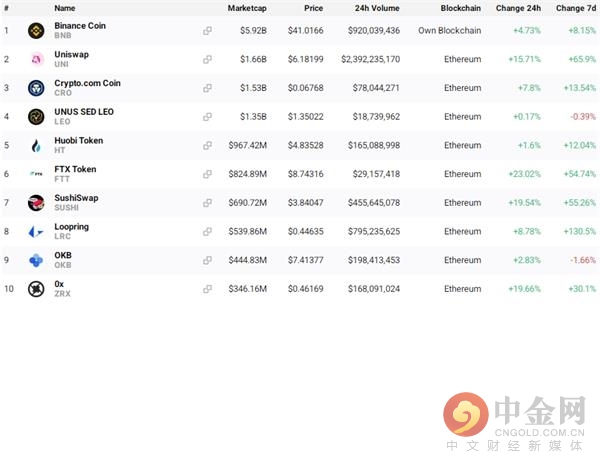Sort table by Blockchain column header

[x=461, y=8]
